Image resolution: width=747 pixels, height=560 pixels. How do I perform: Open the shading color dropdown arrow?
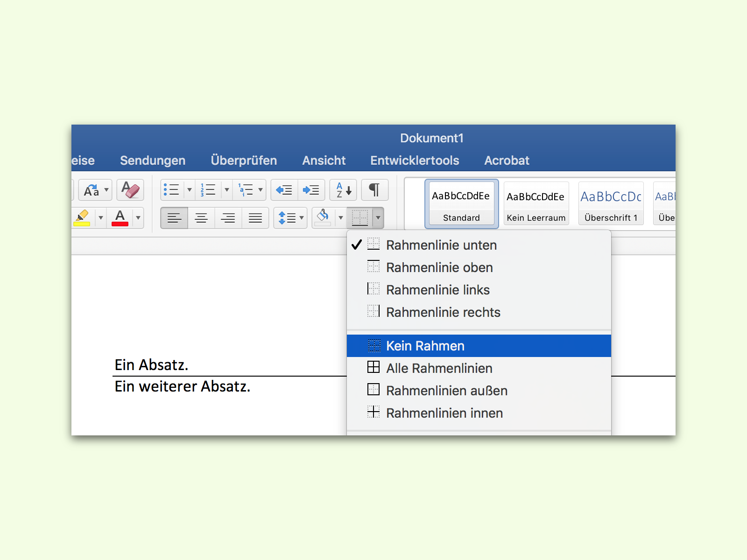(341, 218)
